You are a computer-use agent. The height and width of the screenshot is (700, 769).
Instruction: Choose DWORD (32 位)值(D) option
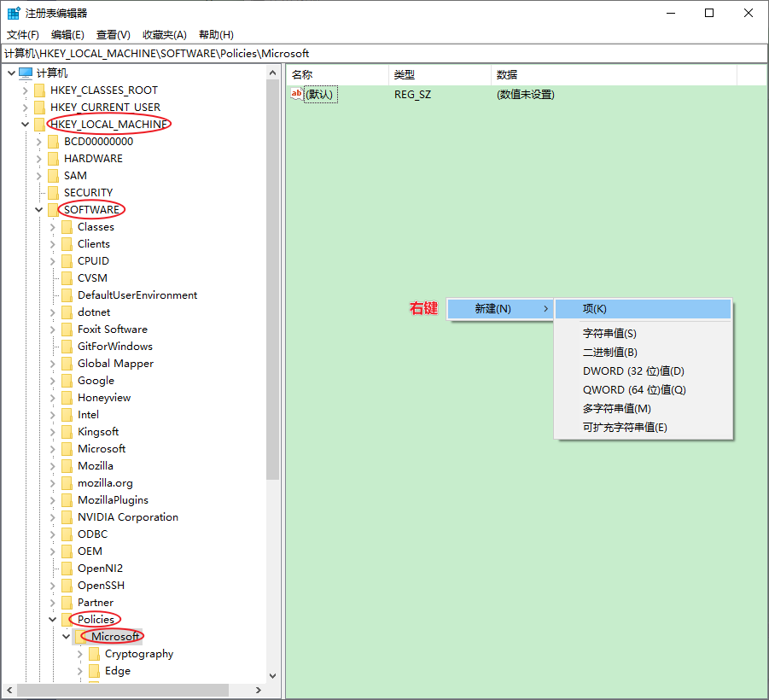pos(643,371)
